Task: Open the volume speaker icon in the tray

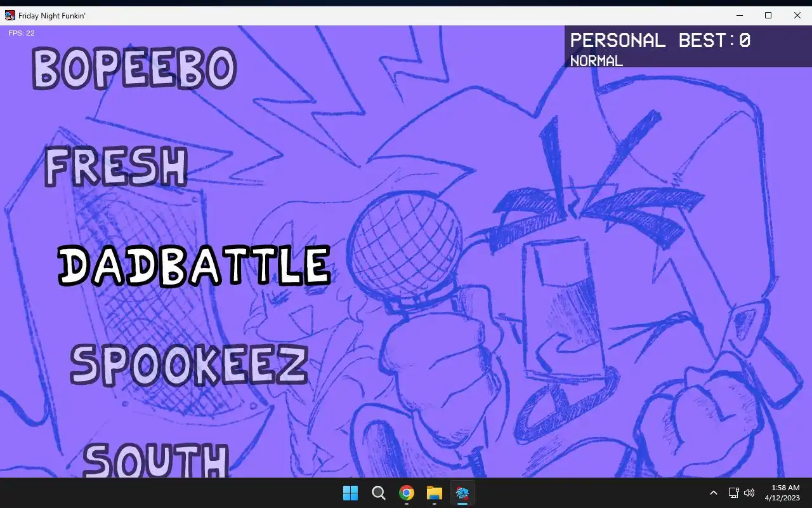Action: [749, 493]
